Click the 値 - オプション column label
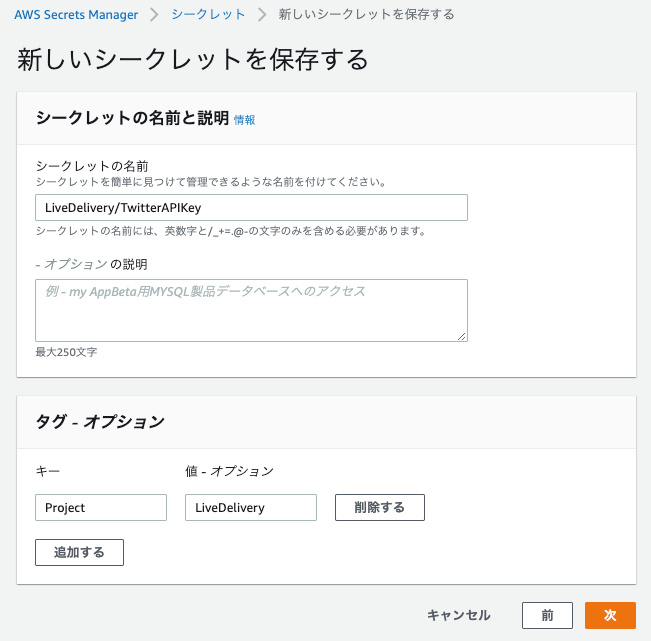The image size is (651, 641). pyautogui.click(x=230, y=471)
